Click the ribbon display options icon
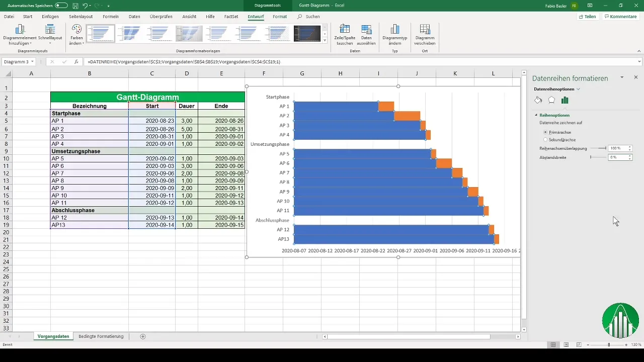Screen dimensions: 644x362 point(589,6)
